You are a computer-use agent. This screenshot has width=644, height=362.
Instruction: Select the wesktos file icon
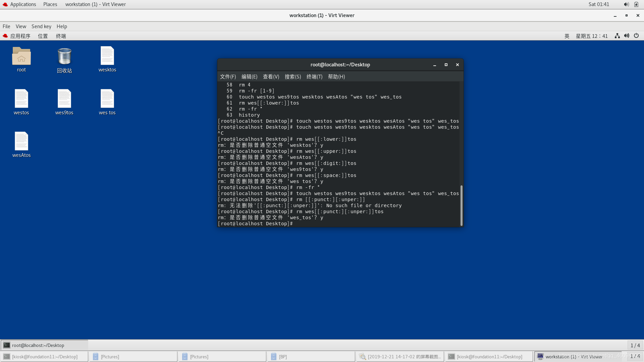pyautogui.click(x=107, y=56)
